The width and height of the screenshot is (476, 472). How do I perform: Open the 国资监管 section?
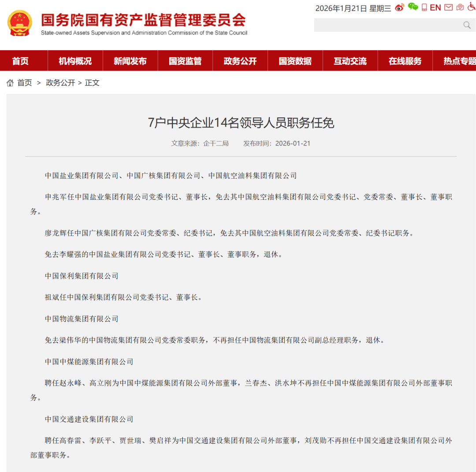(x=185, y=60)
